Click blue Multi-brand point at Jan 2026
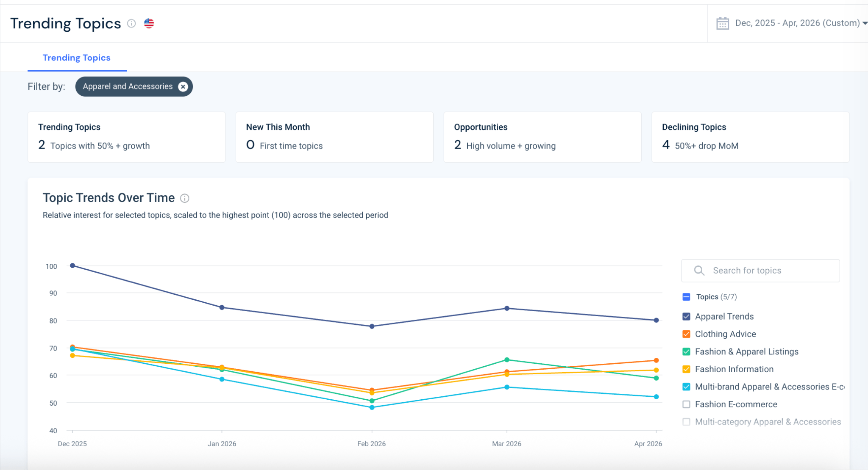Screen dimensions: 868x470 222,379
